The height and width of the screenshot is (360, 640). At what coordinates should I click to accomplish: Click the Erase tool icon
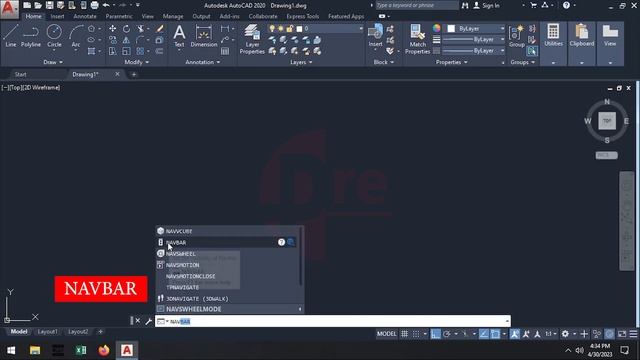pos(160,29)
